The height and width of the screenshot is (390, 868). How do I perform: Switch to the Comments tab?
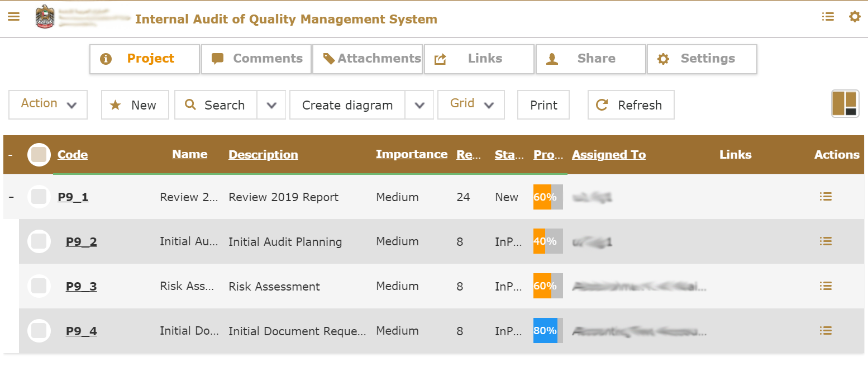[x=256, y=59]
